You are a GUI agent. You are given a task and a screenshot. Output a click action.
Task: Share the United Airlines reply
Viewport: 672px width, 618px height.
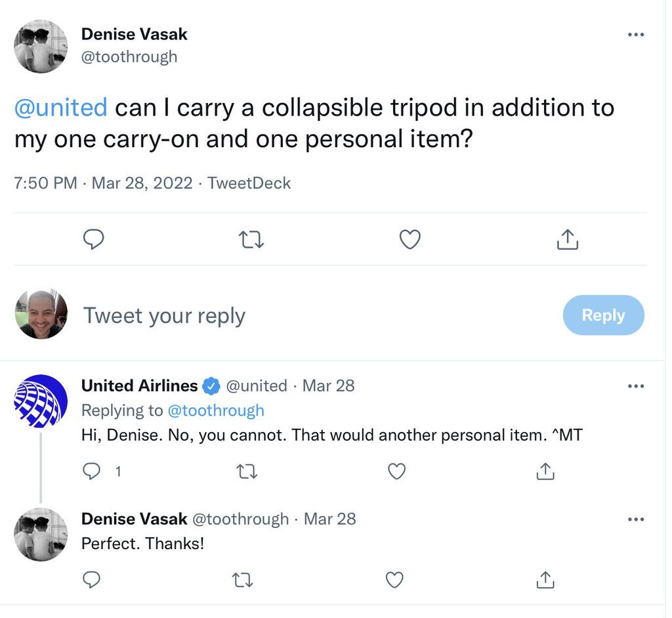pyautogui.click(x=545, y=472)
